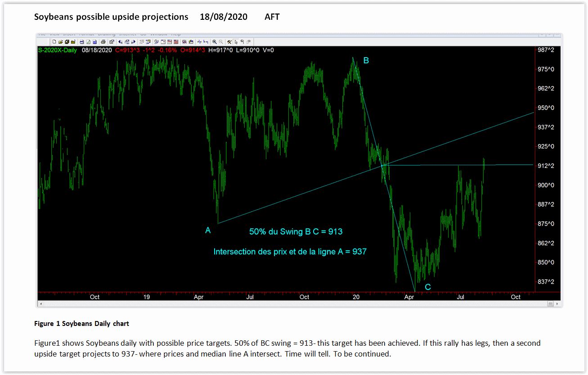Click the blue Save disk icon

81,41
